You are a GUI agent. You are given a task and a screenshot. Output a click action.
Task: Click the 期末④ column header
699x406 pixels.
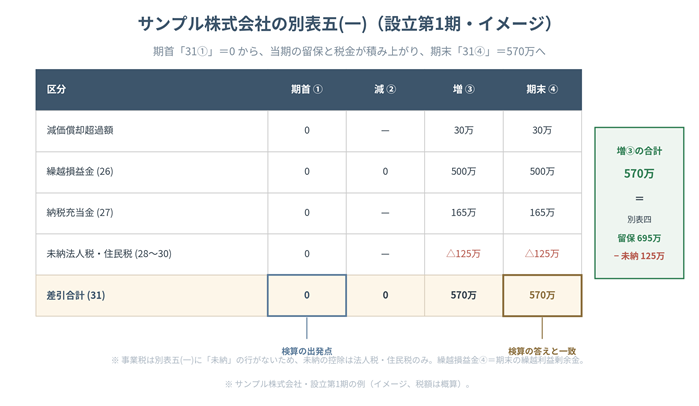coord(542,90)
